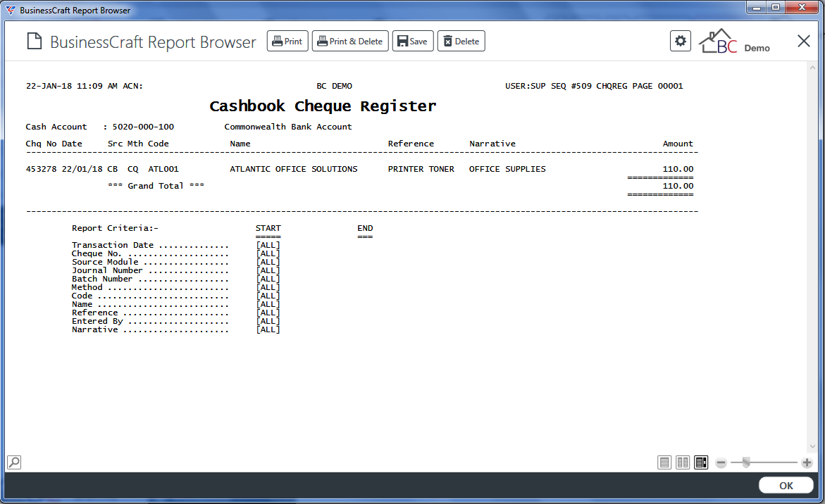Maximize the Report Browser window
This screenshot has width=825, height=504.
point(776,7)
